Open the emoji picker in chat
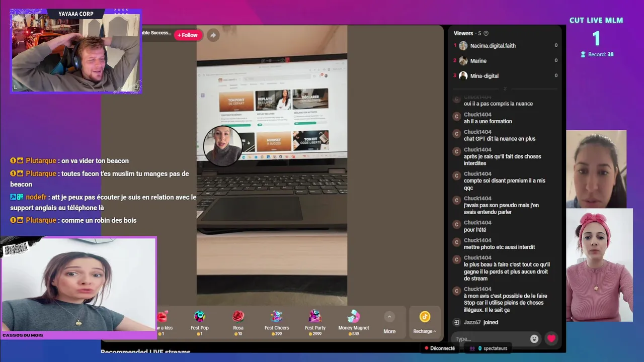The height and width of the screenshot is (362, 644). pos(534,339)
